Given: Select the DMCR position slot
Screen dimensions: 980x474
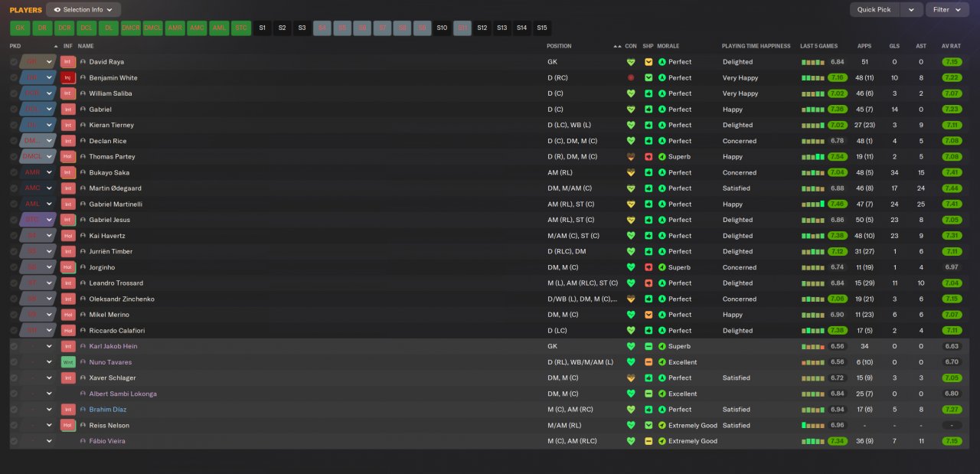Looking at the screenshot, I should pyautogui.click(x=131, y=28).
